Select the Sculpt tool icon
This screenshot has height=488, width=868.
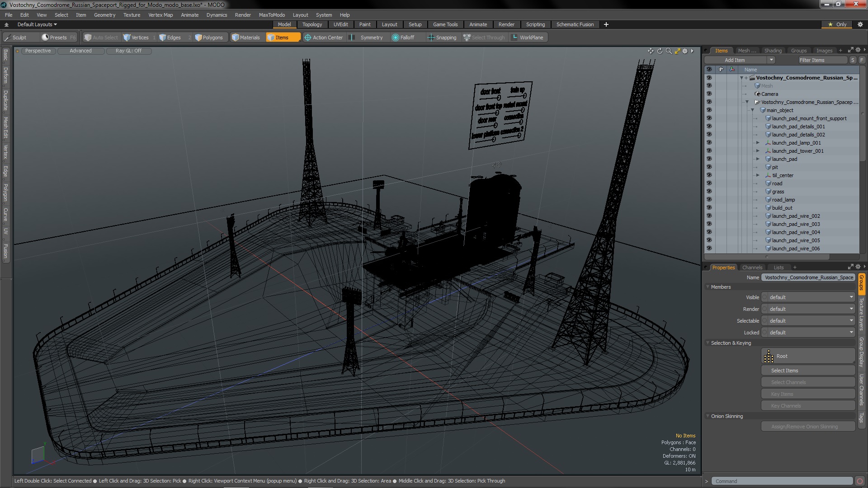click(x=7, y=38)
